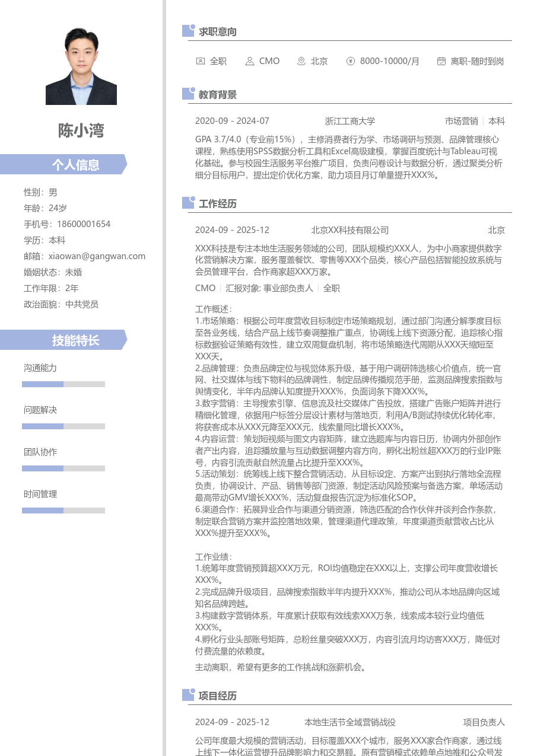Click the section marker icon beside 求职意向
Screen dimensions: 534x756
tap(189, 31)
